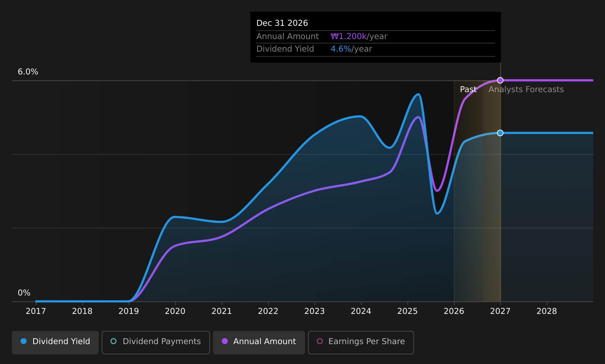Click the 2020 x-axis label
Image resolution: width=605 pixels, height=364 pixels.
[175, 311]
